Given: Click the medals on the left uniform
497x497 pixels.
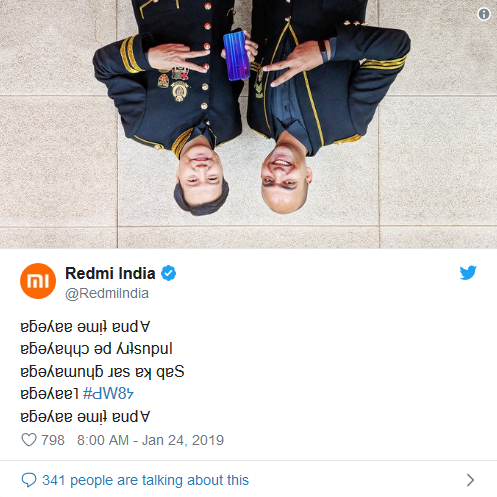Looking at the screenshot, I should [x=173, y=83].
